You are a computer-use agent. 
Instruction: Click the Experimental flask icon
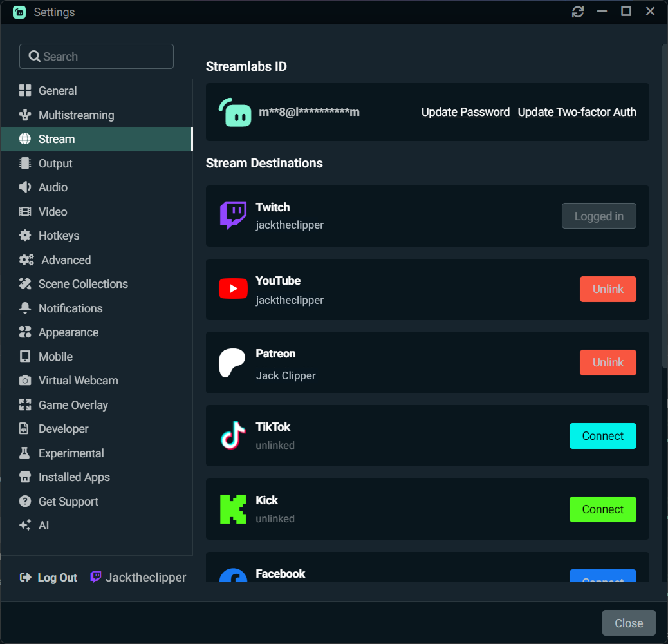coord(24,453)
